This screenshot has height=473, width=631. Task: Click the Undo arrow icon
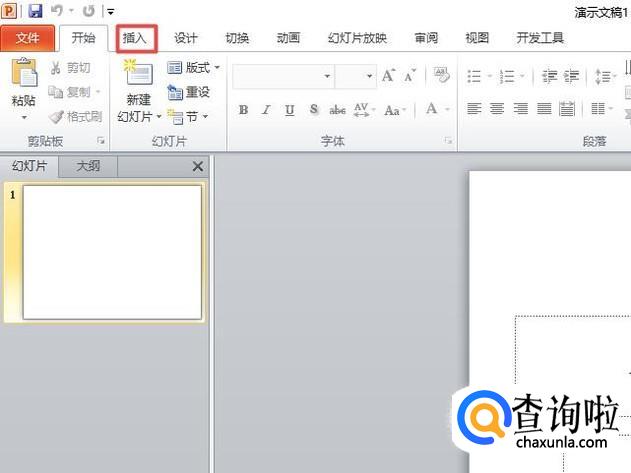tap(57, 11)
